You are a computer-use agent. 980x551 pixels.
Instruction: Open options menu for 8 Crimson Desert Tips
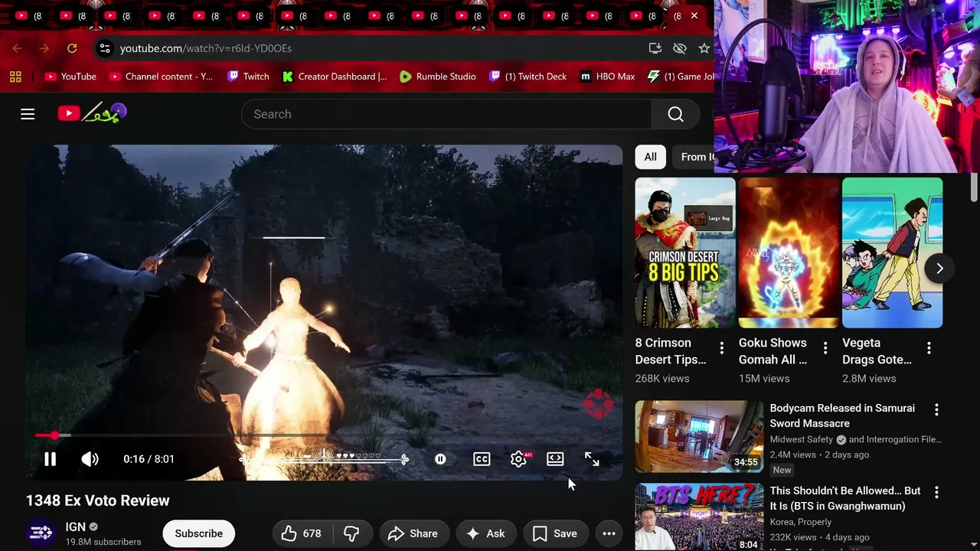[721, 348]
